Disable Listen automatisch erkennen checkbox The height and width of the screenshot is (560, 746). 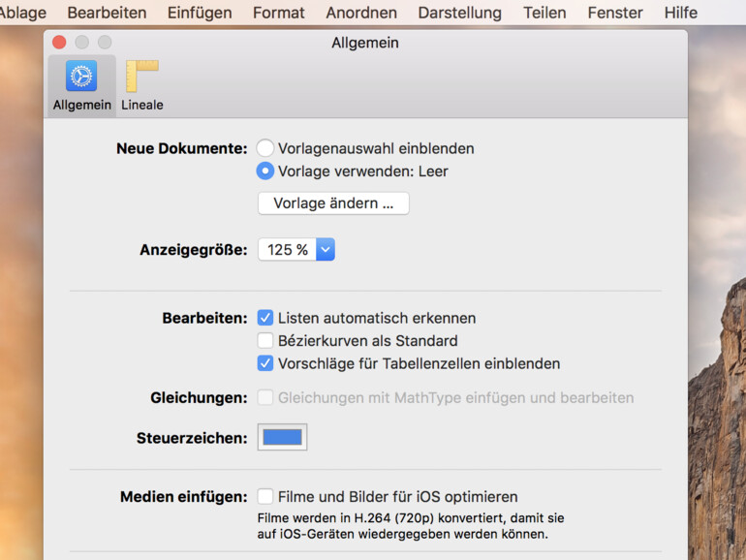click(265, 318)
